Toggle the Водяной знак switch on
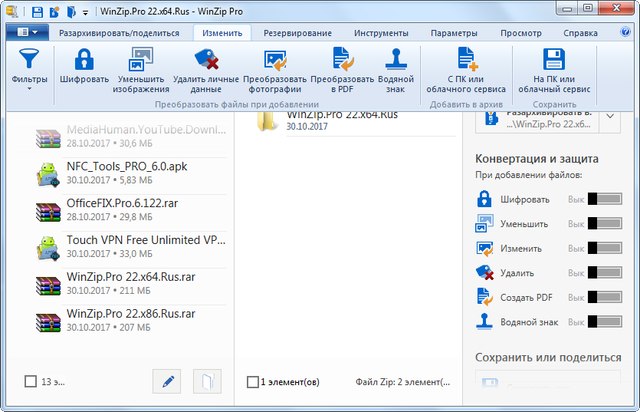The width and height of the screenshot is (640, 412). (x=605, y=321)
